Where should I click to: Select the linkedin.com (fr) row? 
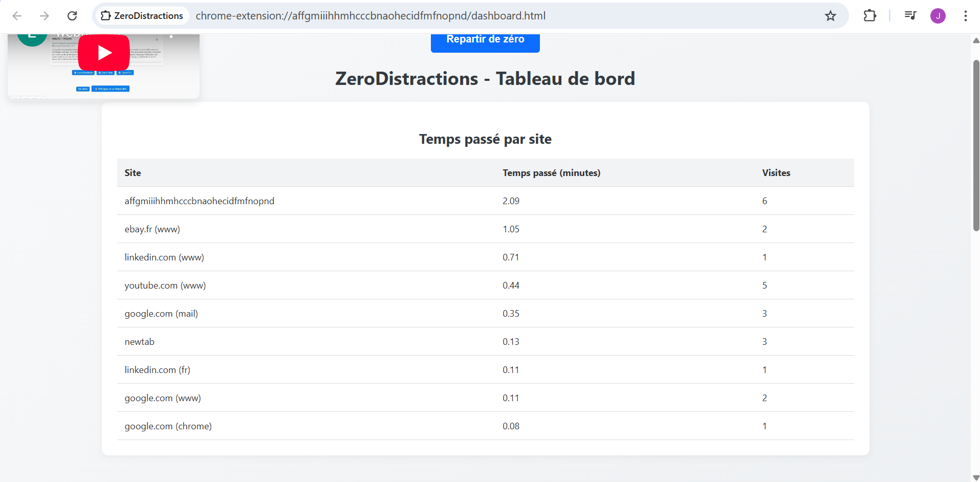coord(485,369)
